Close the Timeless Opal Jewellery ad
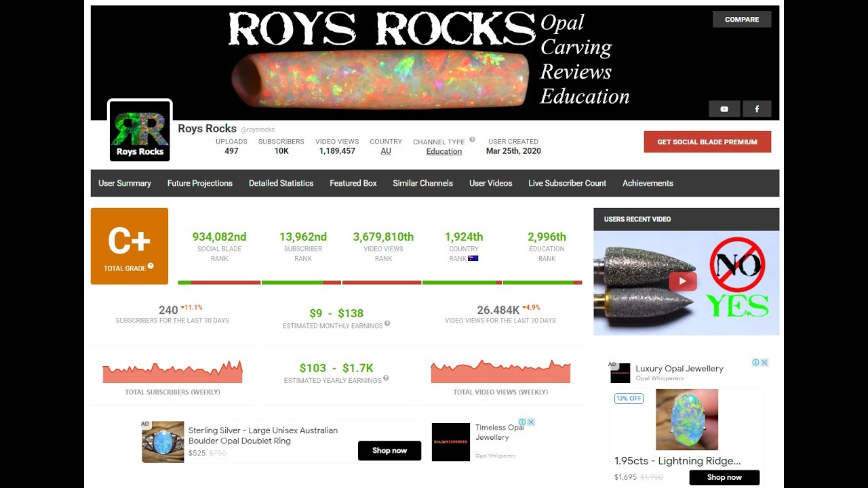This screenshot has height=488, width=868. [531, 422]
